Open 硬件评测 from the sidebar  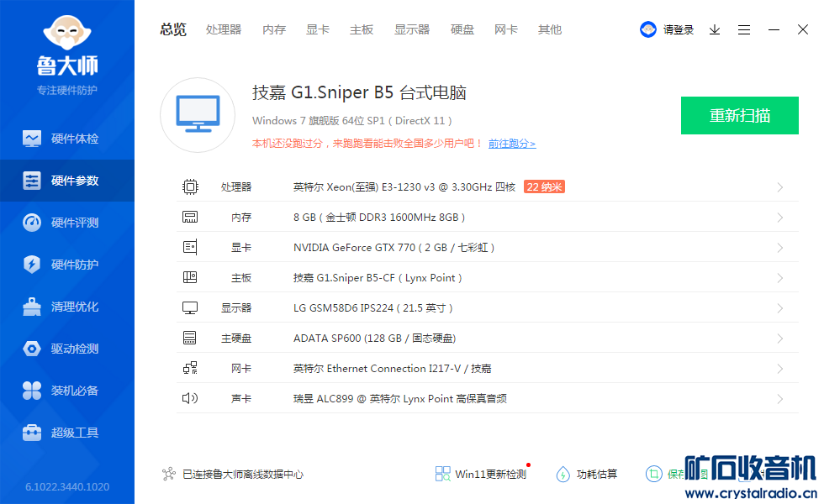pos(67,223)
